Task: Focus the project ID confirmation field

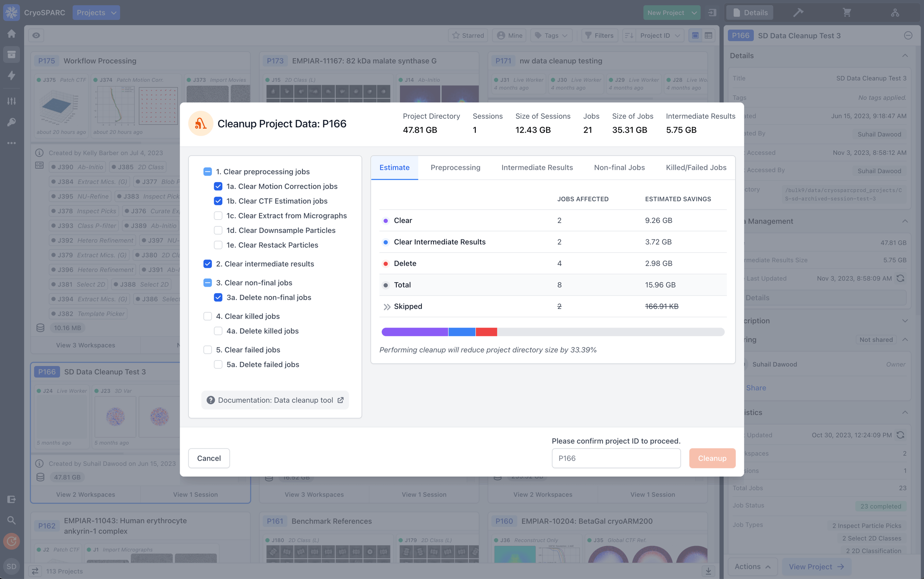Action: coord(616,458)
